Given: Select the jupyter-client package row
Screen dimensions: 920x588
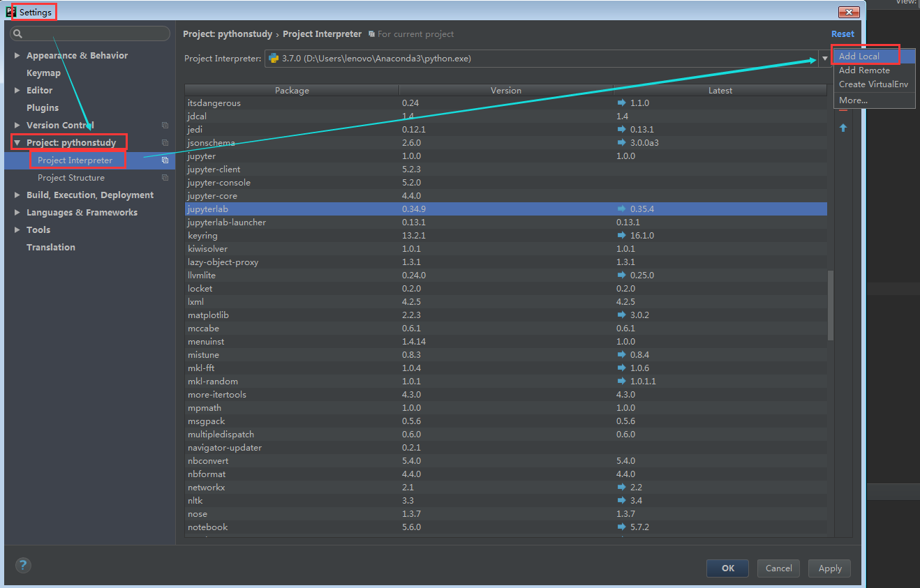Looking at the screenshot, I should coord(506,169).
